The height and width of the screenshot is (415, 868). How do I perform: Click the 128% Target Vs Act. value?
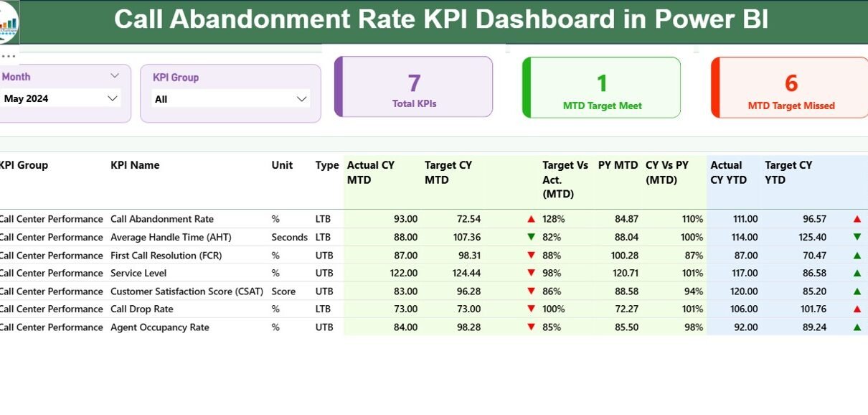tap(553, 219)
